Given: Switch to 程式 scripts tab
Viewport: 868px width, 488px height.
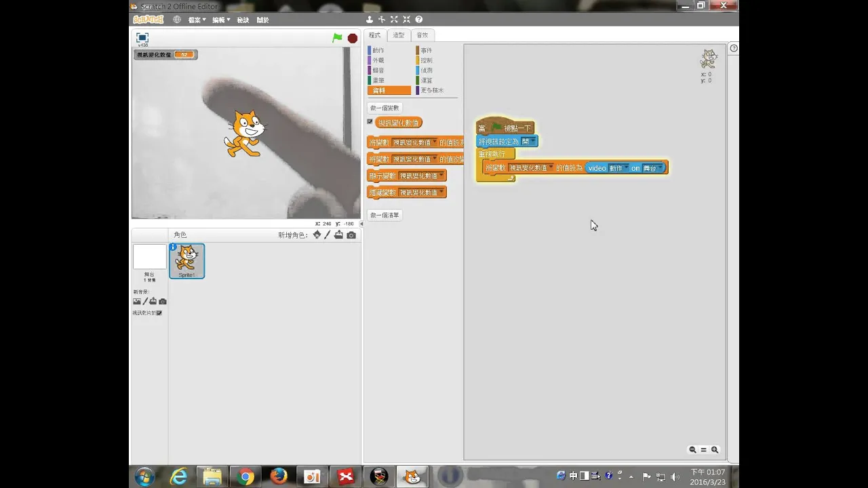Looking at the screenshot, I should click(x=375, y=35).
